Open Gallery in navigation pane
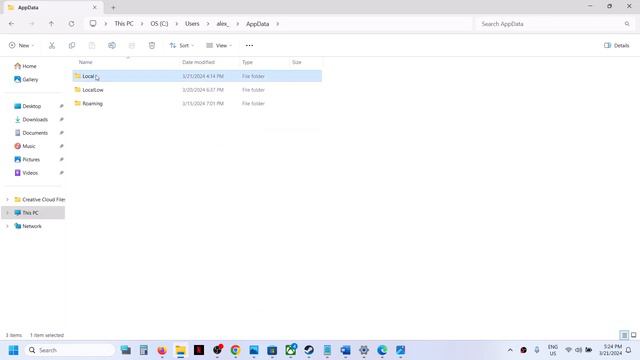Image resolution: width=640 pixels, height=360 pixels. (x=26, y=80)
